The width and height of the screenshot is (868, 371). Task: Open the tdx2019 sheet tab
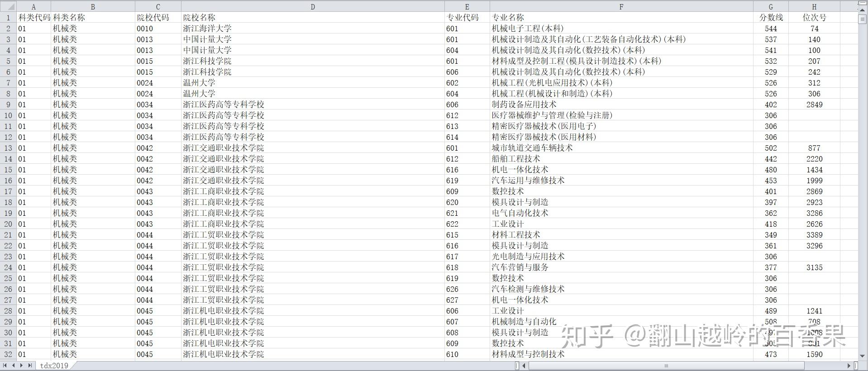tap(54, 366)
